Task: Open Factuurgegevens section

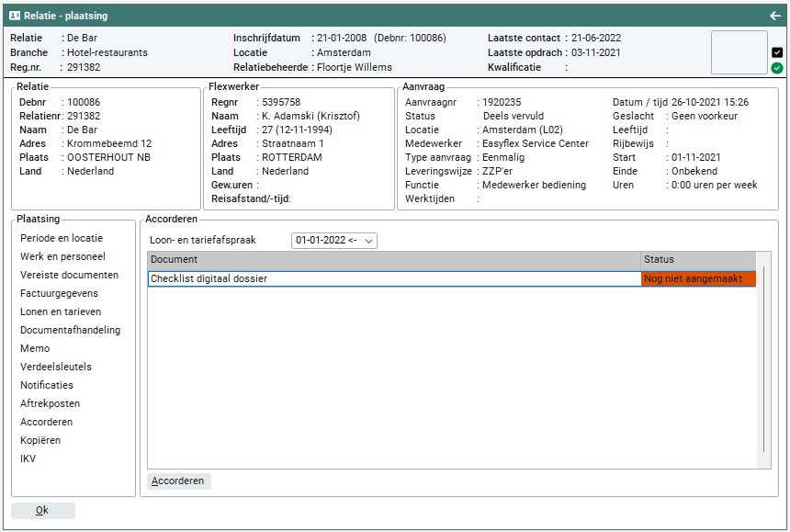Action: [59, 293]
